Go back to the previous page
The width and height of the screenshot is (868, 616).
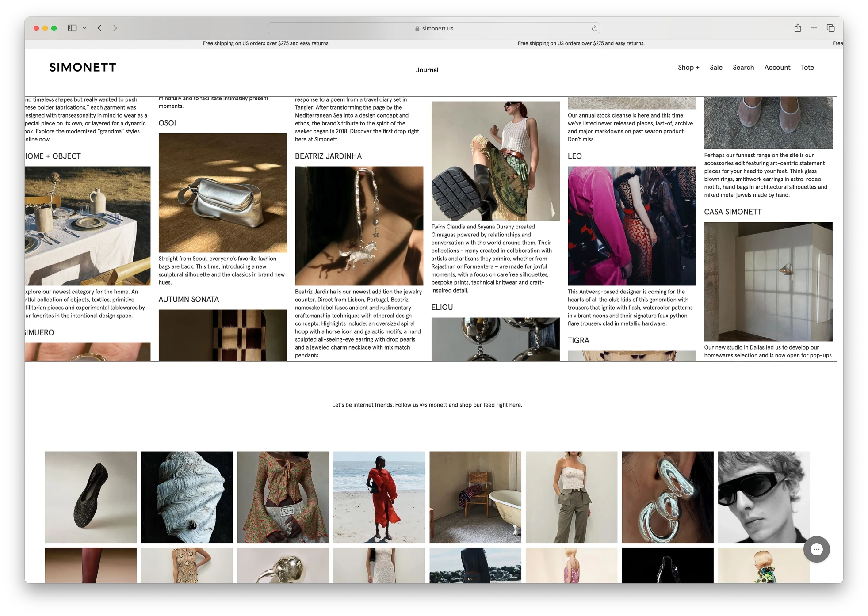tap(100, 28)
